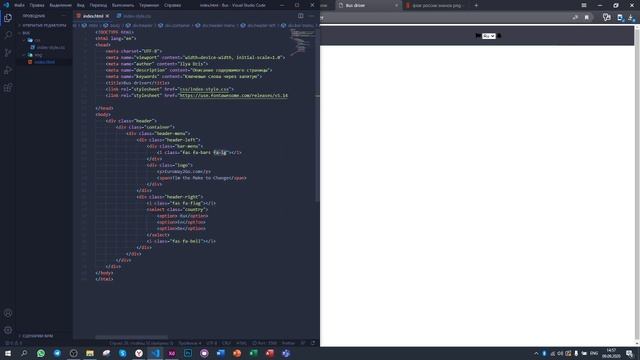Open Skype from the taskbar
This screenshot has height=360, width=640.
pos(122,353)
